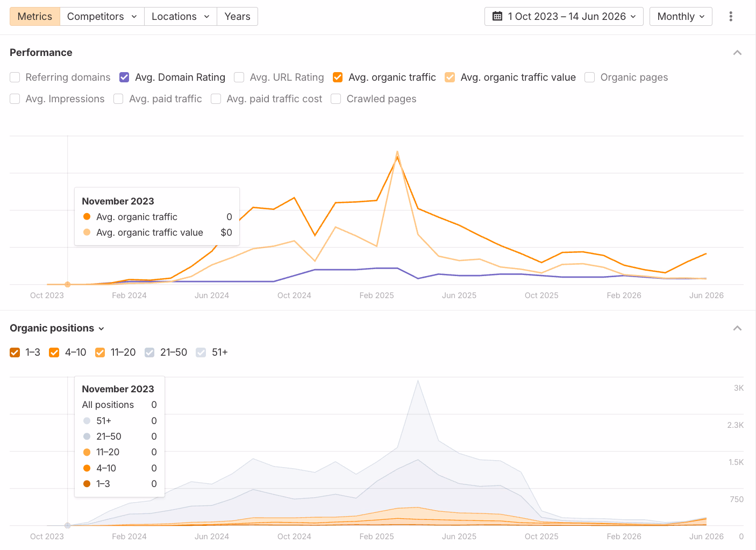Open the three-dot more options menu
Screen dimensions: 756x550
731,17
